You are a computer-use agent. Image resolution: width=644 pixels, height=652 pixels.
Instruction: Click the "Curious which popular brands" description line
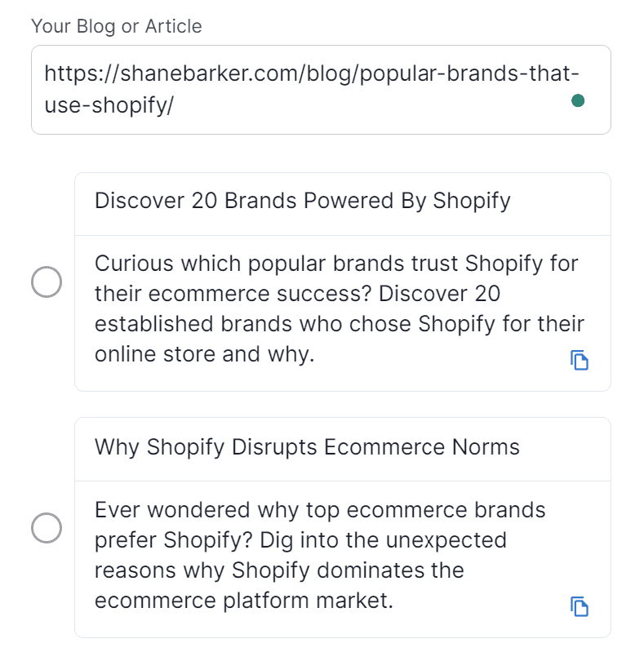(336, 264)
